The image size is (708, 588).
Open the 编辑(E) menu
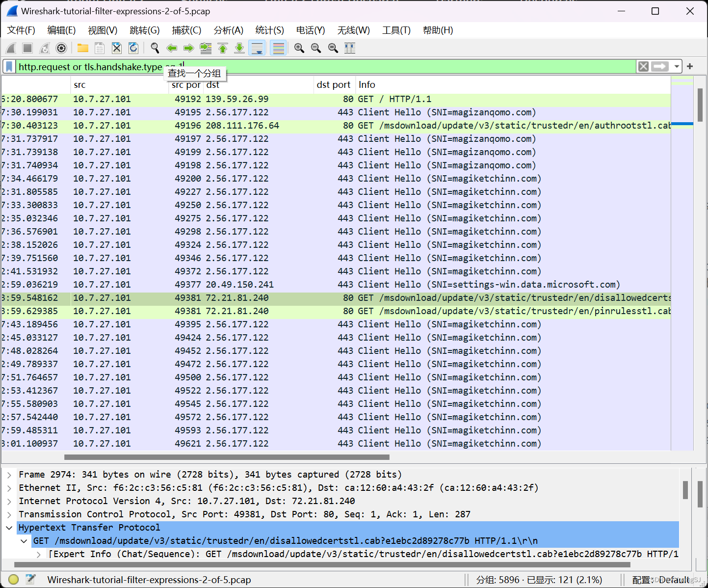pyautogui.click(x=61, y=30)
